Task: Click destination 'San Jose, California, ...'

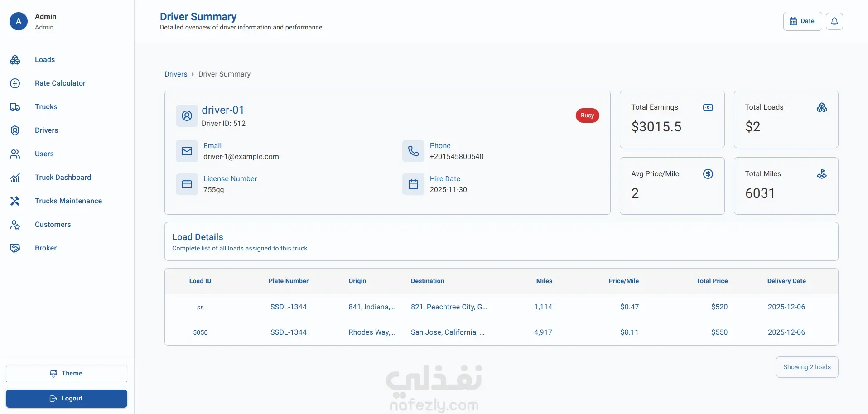Action: (x=448, y=332)
